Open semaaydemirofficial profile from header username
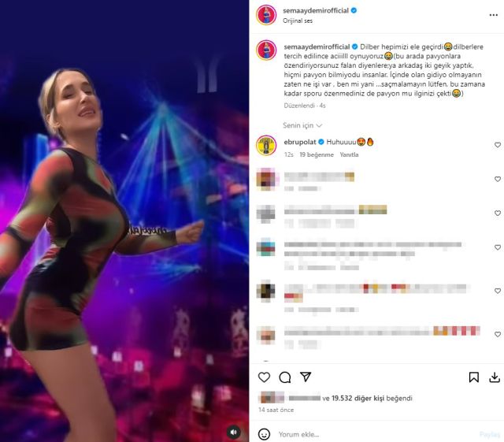The width and height of the screenshot is (504, 442). coord(316,10)
